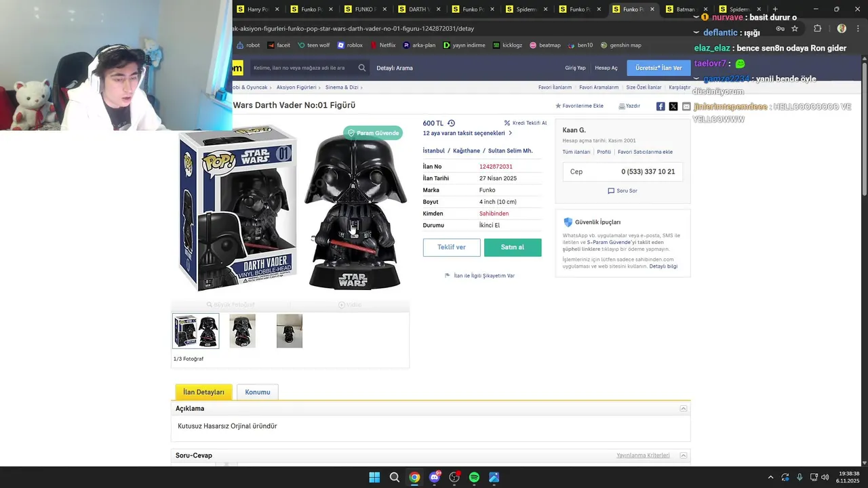
Task: Switch to the Batman browser tab
Action: [685, 9]
